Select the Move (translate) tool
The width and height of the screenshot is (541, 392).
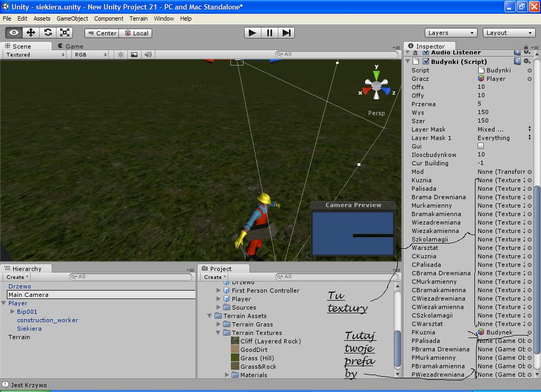coord(31,33)
